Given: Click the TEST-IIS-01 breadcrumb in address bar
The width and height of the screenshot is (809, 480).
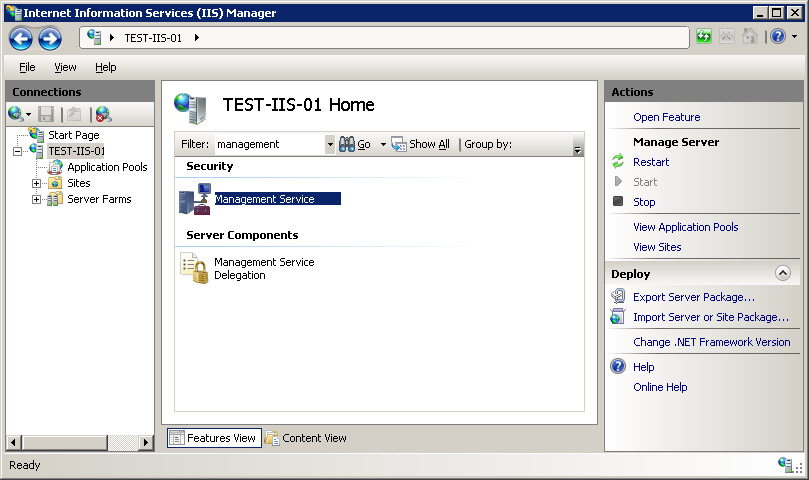Looking at the screenshot, I should pos(153,38).
